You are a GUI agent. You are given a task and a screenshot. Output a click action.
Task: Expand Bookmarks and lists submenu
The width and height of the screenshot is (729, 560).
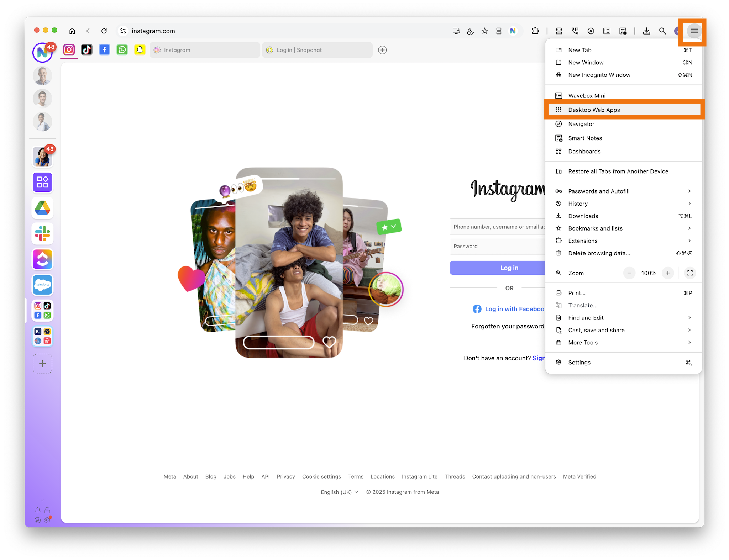[624, 228]
